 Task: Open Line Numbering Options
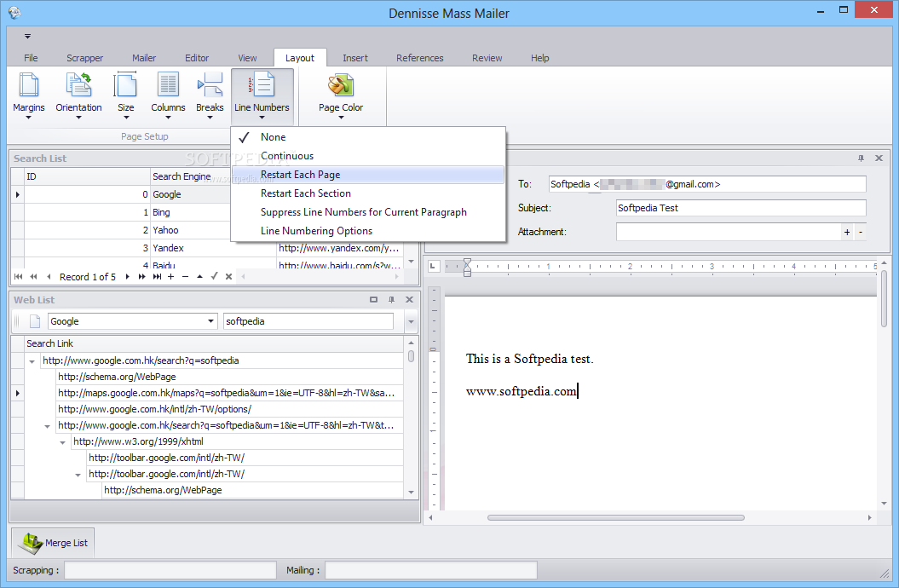[x=368, y=231]
